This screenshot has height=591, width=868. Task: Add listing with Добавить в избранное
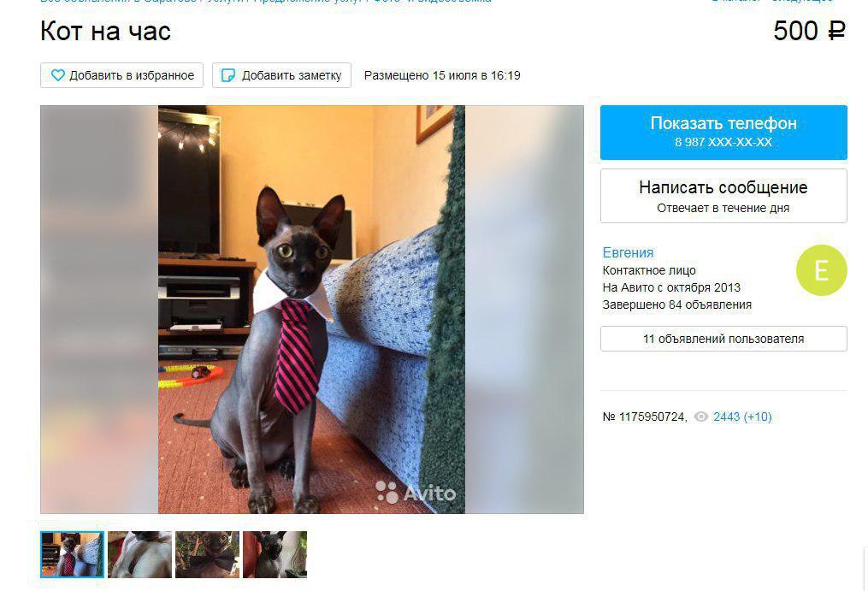121,75
